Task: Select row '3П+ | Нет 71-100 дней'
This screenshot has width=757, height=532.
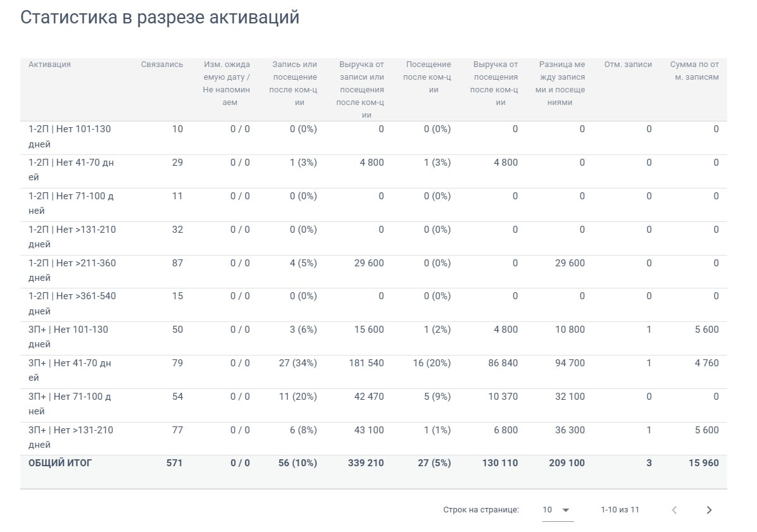Action: (373, 405)
